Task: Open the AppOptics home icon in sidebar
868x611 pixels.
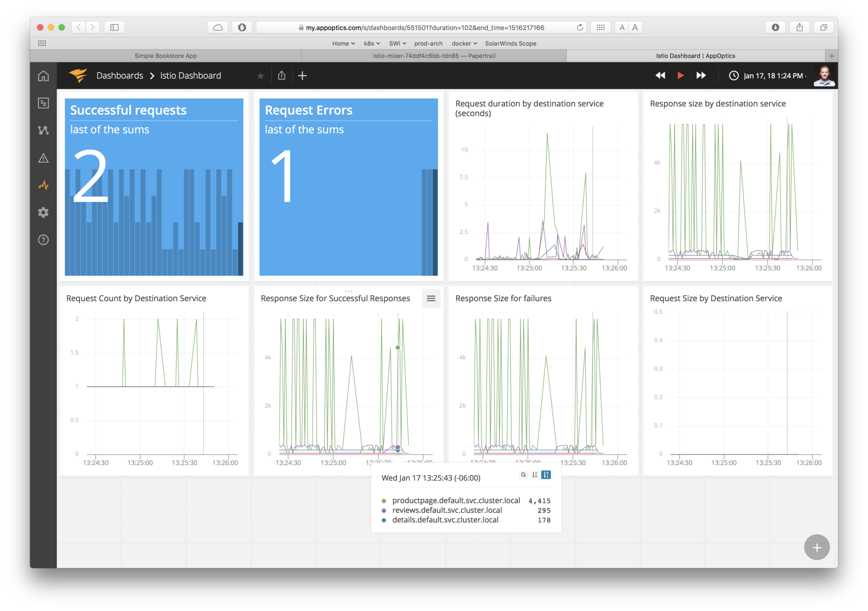Action: click(43, 76)
